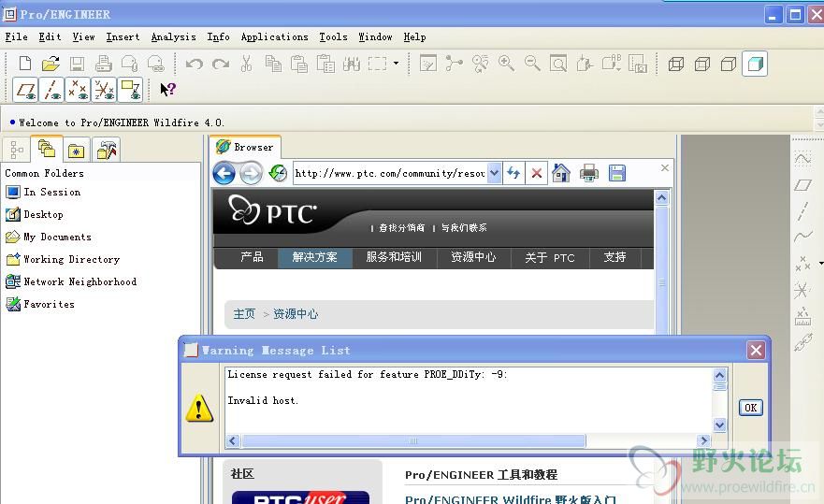Print the browser page
Image resolution: width=824 pixels, height=504 pixels.
tap(588, 173)
